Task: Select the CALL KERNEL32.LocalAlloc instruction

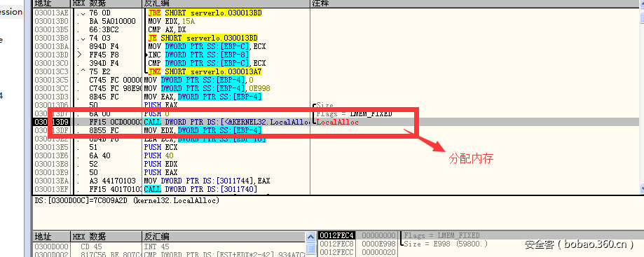Action: click(227, 122)
